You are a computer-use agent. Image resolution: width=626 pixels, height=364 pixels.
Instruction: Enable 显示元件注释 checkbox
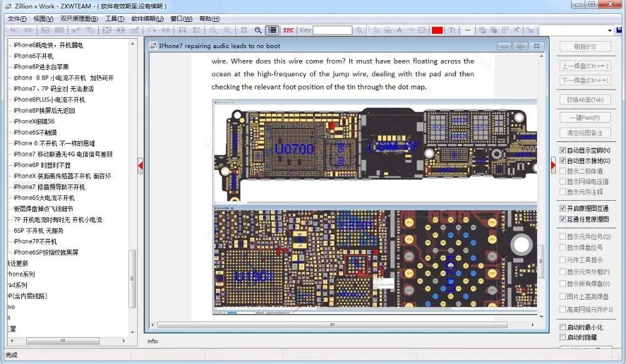563,192
